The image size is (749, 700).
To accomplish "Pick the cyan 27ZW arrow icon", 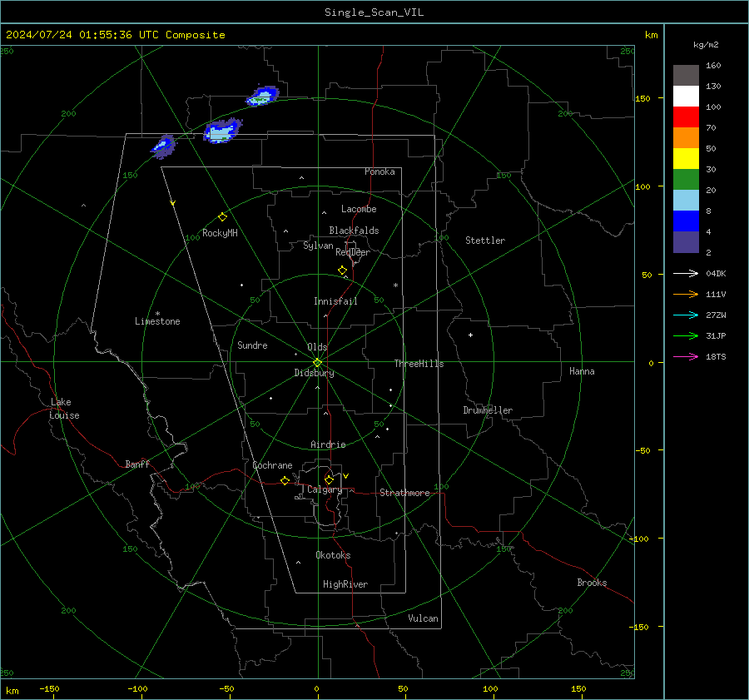I will (686, 315).
